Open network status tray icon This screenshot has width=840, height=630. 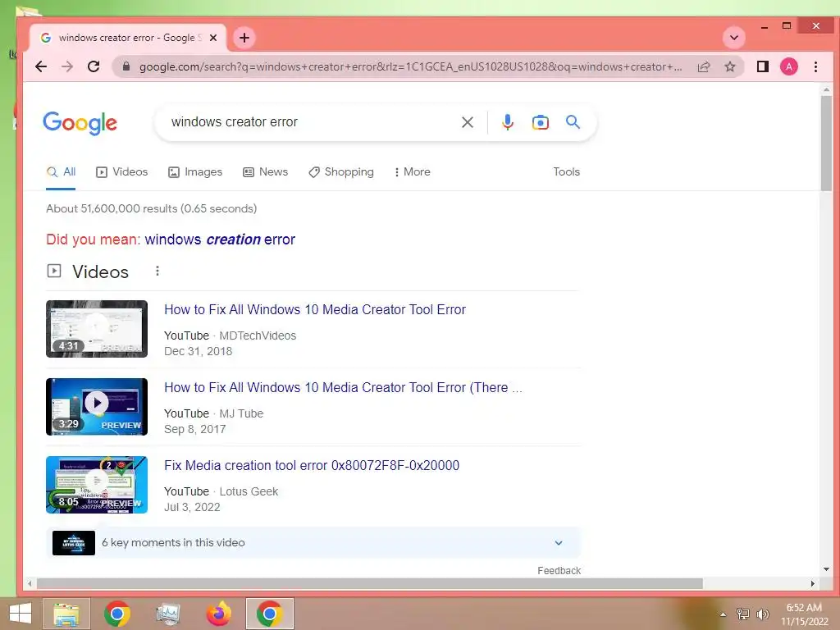tap(742, 614)
